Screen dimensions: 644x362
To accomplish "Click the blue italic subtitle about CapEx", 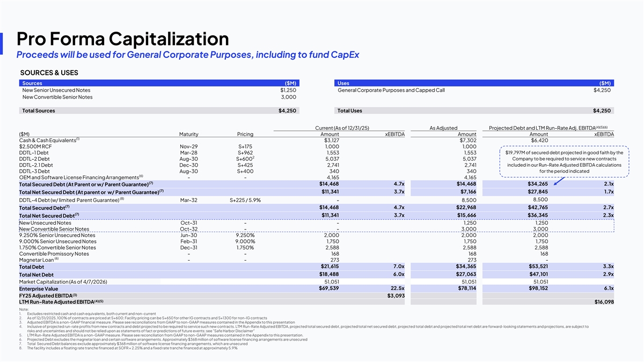I will (187, 55).
